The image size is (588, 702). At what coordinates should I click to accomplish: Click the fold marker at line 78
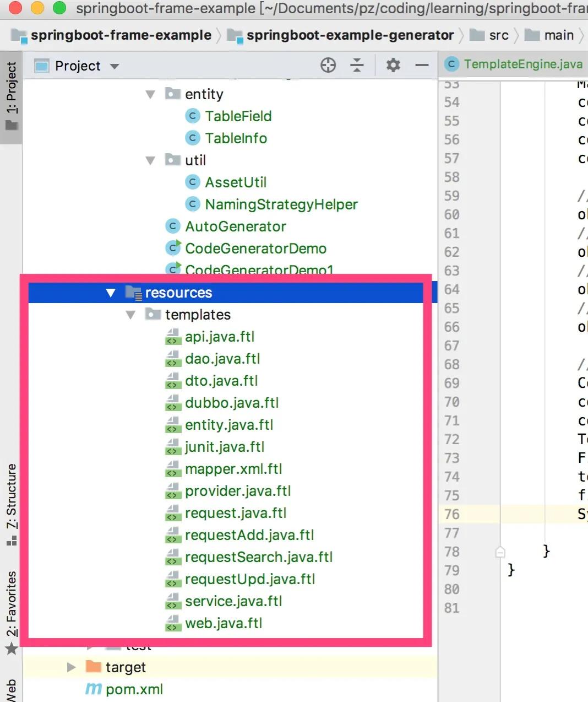(500, 552)
